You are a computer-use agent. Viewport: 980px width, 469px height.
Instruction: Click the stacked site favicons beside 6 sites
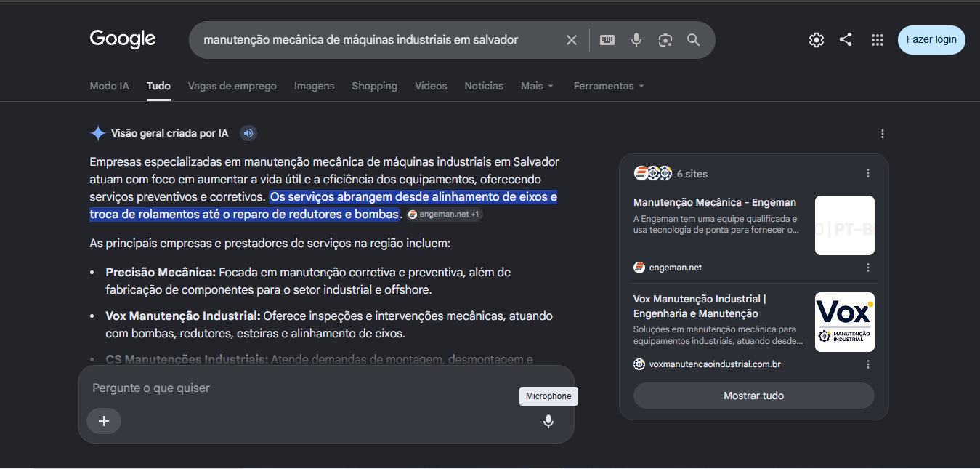(653, 173)
